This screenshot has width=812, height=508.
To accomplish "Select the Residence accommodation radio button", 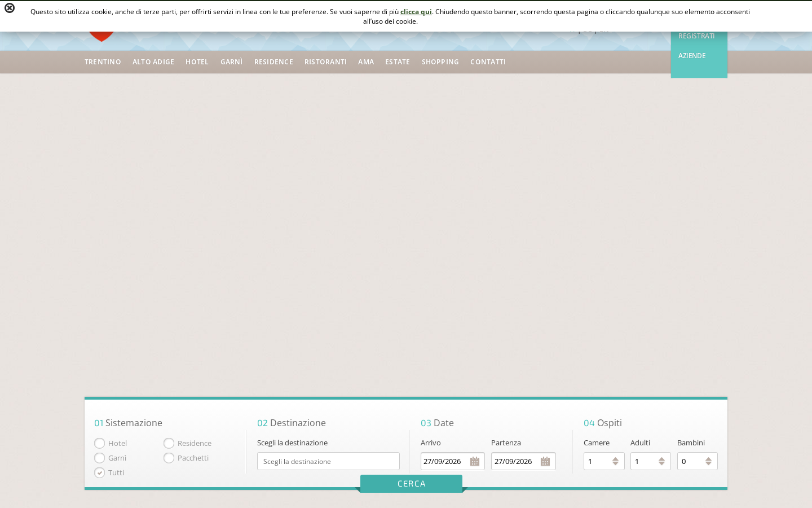I will (x=169, y=443).
